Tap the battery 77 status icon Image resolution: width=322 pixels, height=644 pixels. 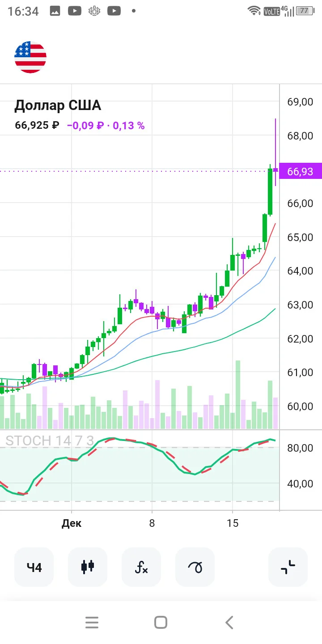point(305,11)
